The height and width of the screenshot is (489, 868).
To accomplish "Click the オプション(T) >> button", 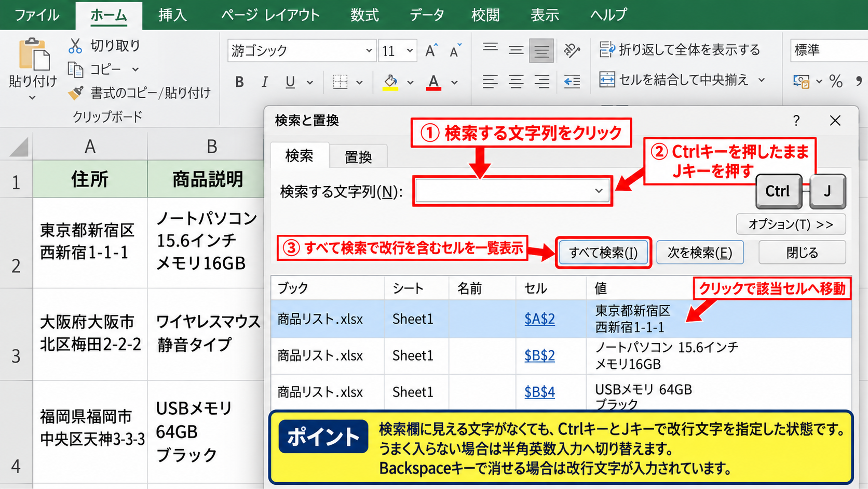I will click(x=791, y=224).
